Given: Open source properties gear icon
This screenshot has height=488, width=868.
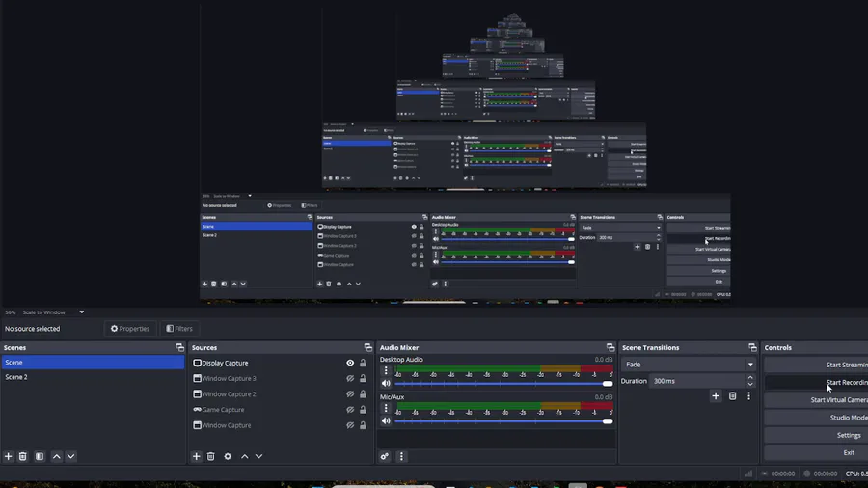Looking at the screenshot, I should pos(228,456).
